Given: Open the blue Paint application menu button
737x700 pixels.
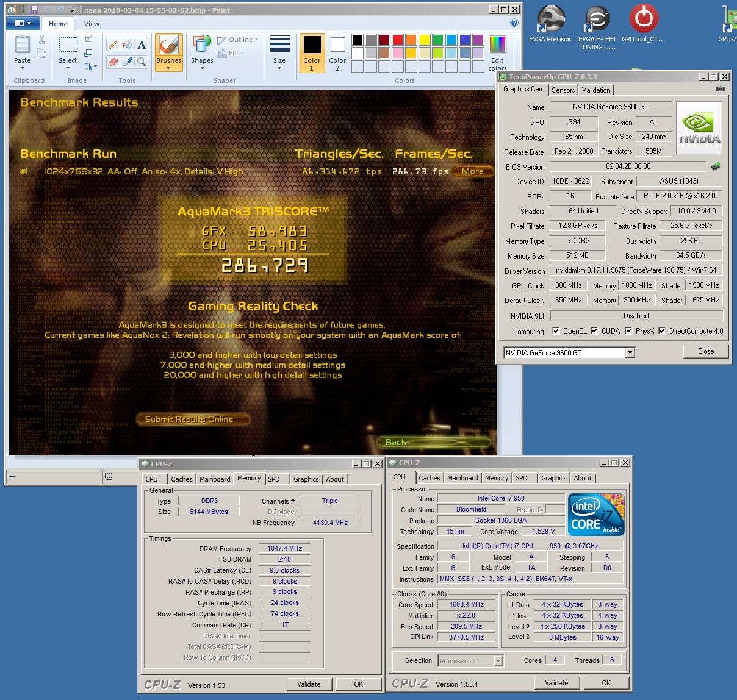Looking at the screenshot, I should [23, 23].
